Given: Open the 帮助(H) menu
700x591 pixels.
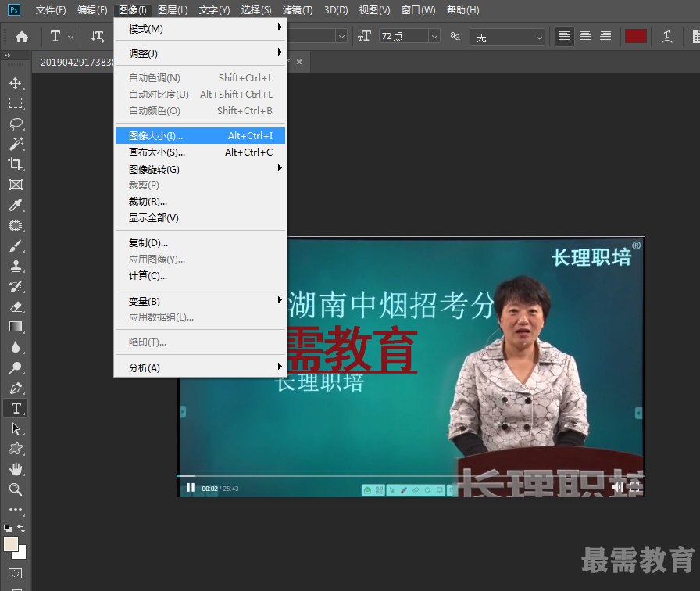Looking at the screenshot, I should pos(463,10).
